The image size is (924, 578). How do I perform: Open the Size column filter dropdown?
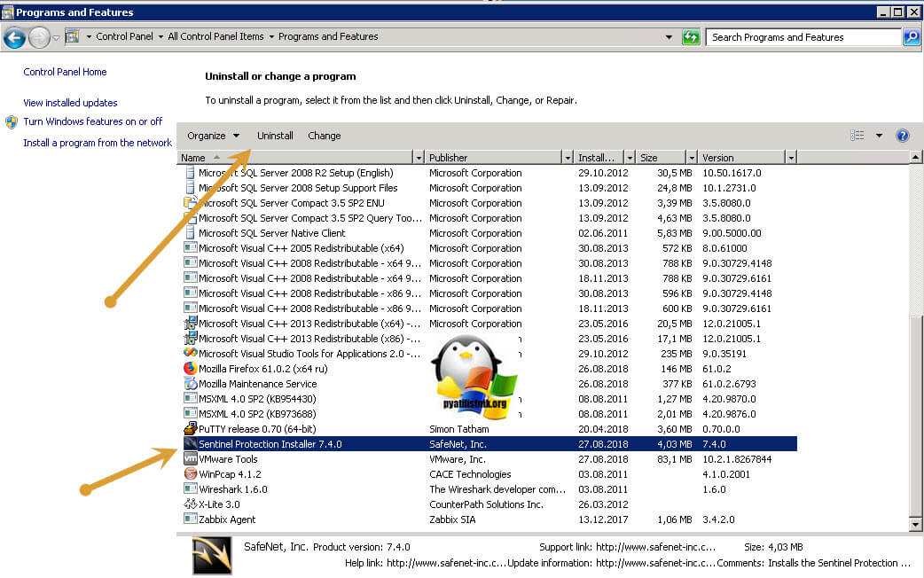692,158
